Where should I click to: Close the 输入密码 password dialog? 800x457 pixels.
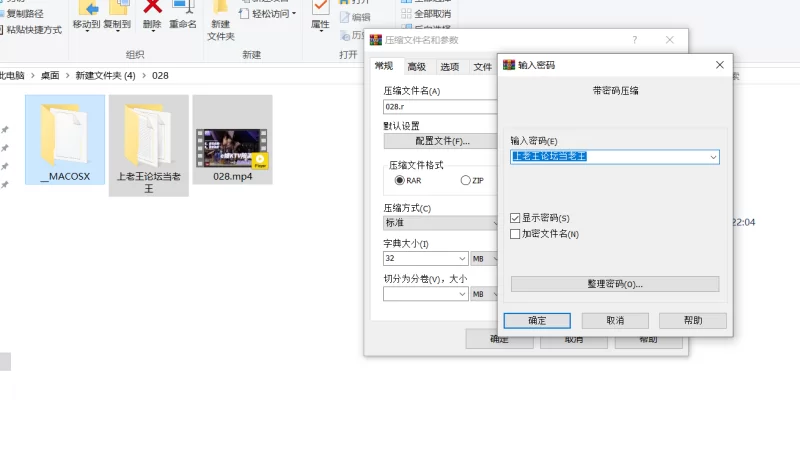point(720,65)
